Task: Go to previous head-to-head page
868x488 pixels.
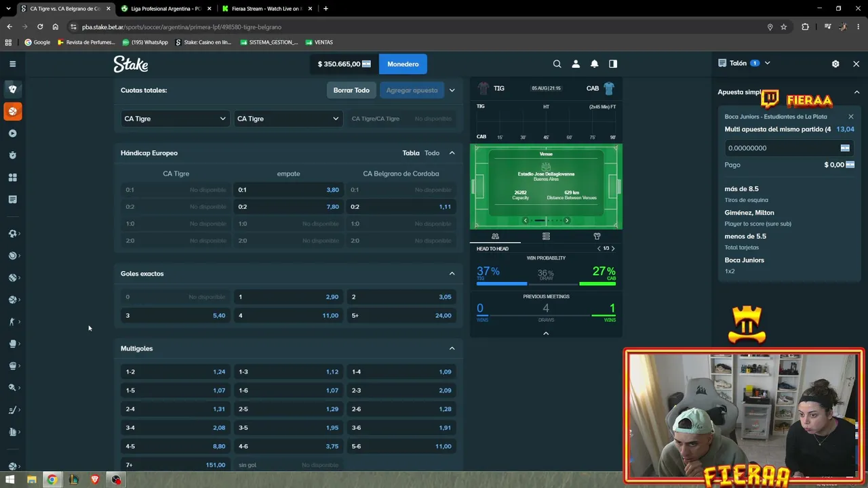Action: click(599, 249)
